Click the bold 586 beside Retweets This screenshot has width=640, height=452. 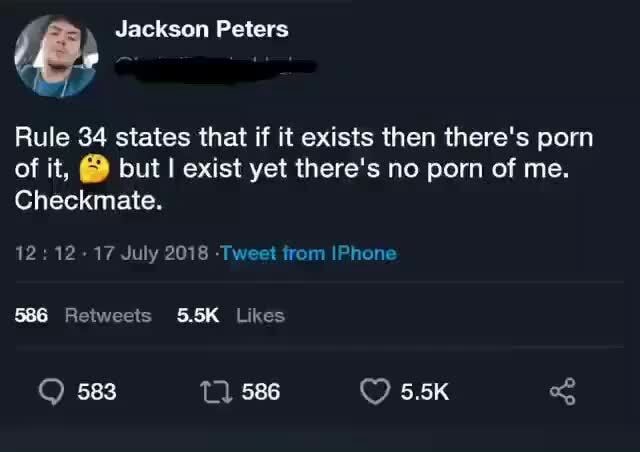(x=31, y=315)
